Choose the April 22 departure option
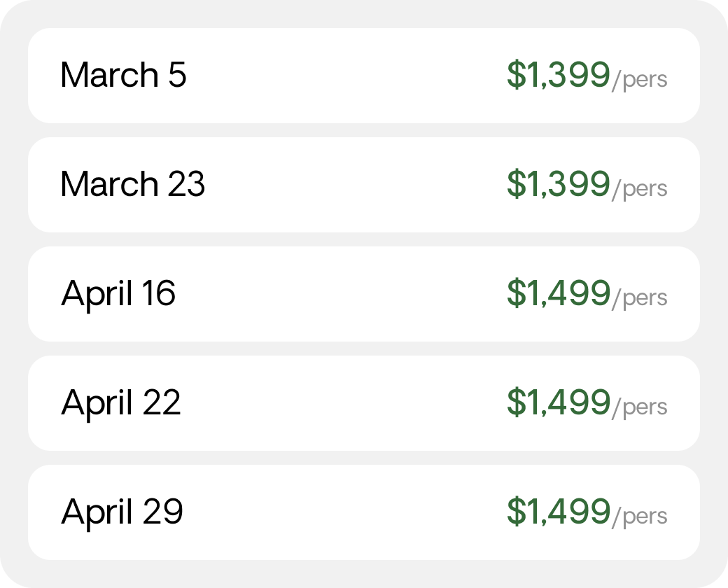This screenshot has height=588, width=728. (364, 403)
